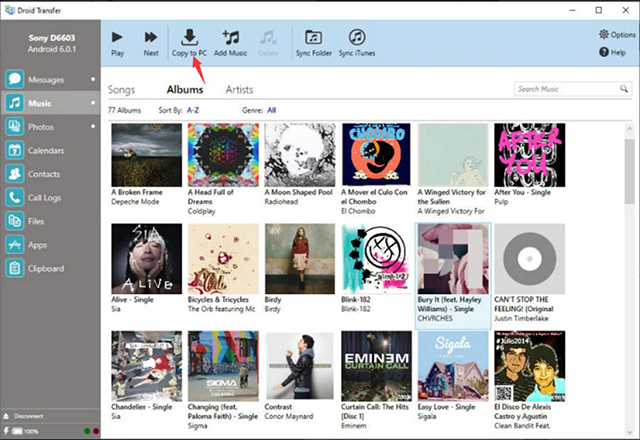The width and height of the screenshot is (640, 440).
Task: Select Music in the sidebar
Action: 51,103
